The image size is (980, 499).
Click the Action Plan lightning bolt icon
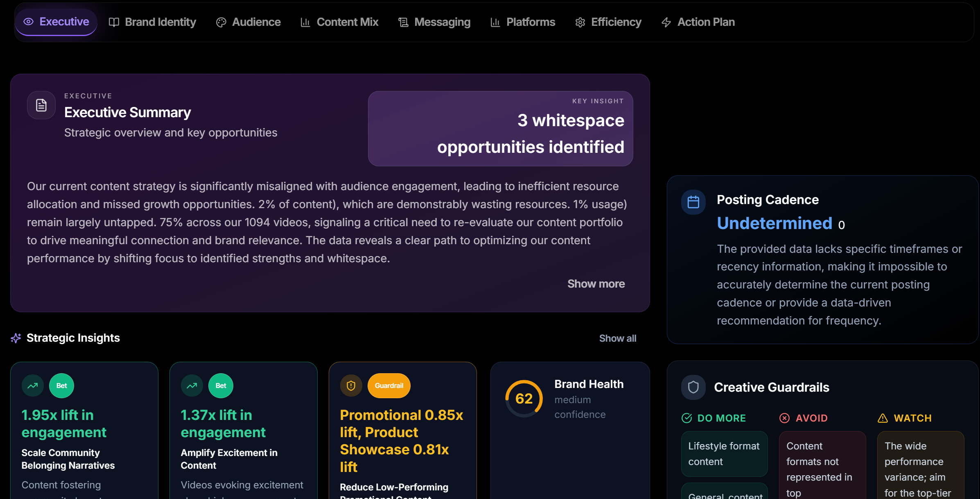coord(666,22)
